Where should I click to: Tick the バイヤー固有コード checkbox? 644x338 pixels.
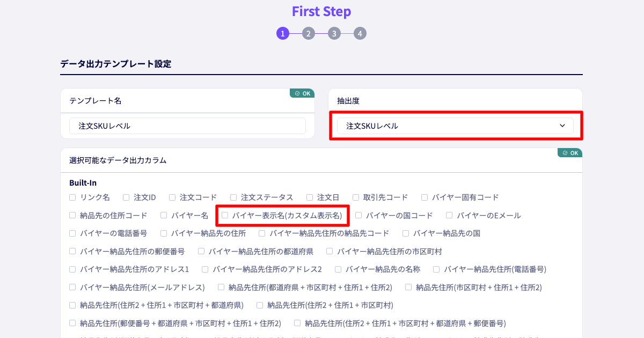tap(425, 197)
